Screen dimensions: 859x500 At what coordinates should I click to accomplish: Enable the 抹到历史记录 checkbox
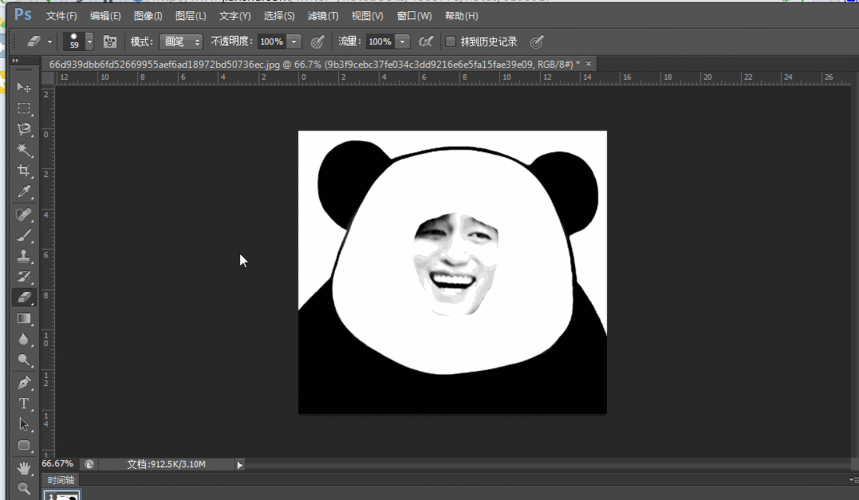tap(451, 42)
